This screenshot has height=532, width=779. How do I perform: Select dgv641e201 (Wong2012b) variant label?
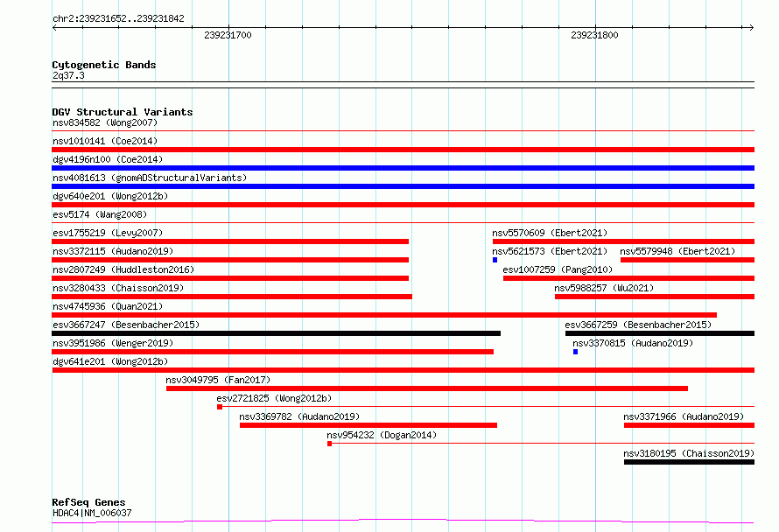pyautogui.click(x=110, y=361)
